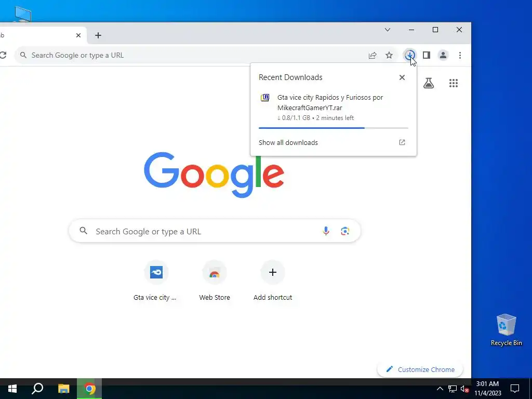
Task: Open the Downloads page via external-link icon
Action: click(x=402, y=142)
